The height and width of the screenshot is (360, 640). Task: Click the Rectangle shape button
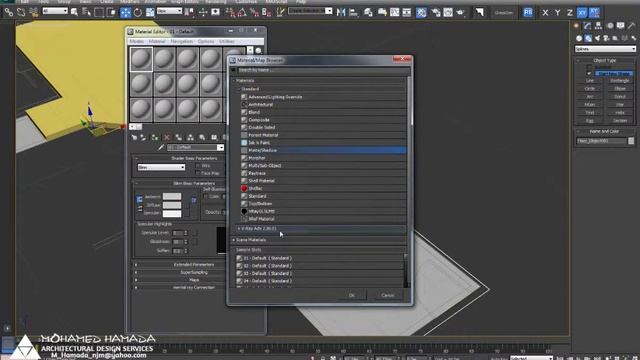pyautogui.click(x=620, y=81)
